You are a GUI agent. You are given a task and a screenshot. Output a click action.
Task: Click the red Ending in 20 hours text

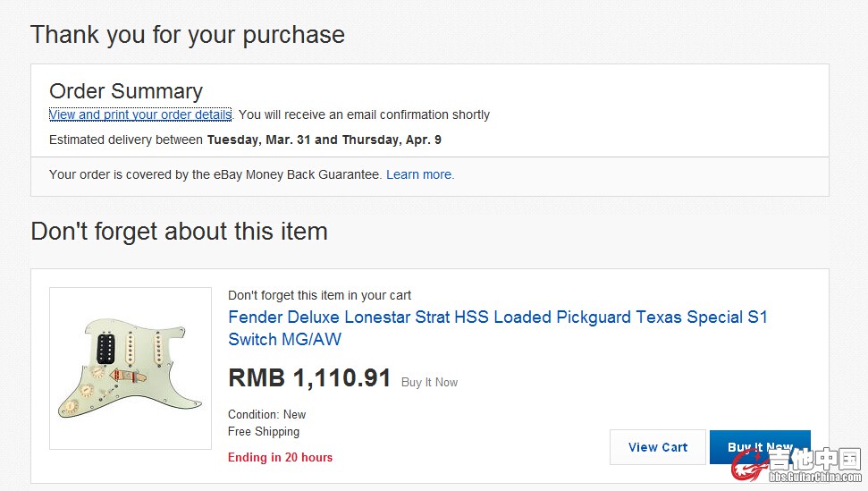click(280, 457)
